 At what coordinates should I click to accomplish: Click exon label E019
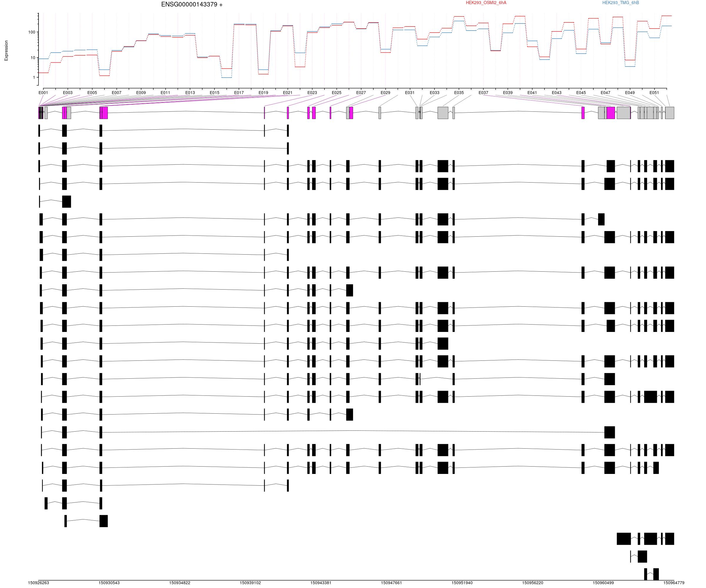pos(263,93)
